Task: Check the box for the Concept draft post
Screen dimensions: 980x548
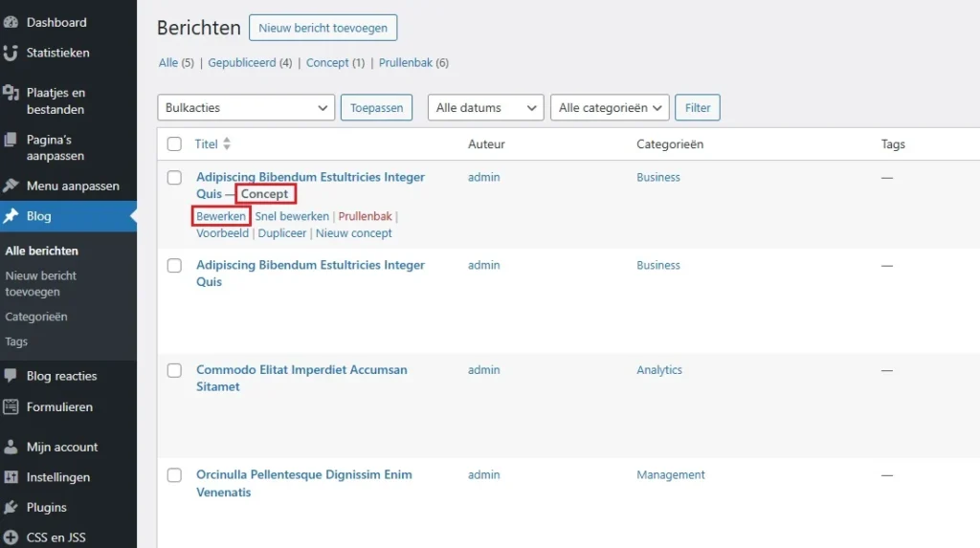Action: click(174, 178)
